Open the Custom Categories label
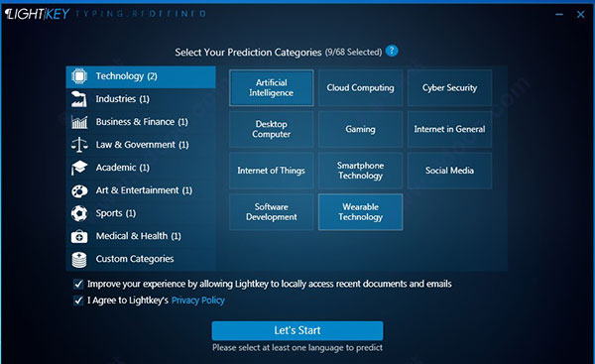 coord(135,259)
